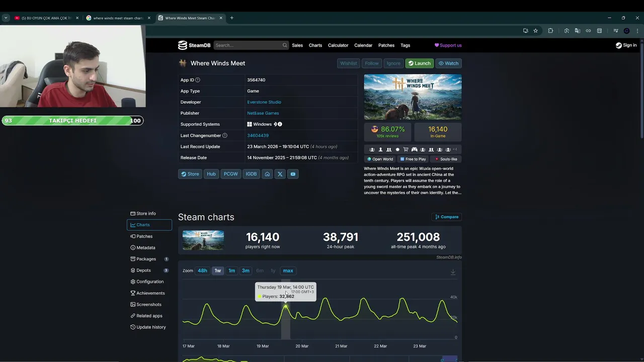
Task: Open the Everstone Studio developer link
Action: coord(264,102)
